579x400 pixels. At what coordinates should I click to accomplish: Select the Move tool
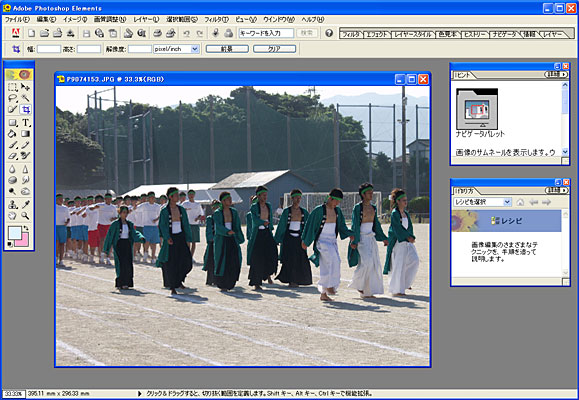click(25, 87)
